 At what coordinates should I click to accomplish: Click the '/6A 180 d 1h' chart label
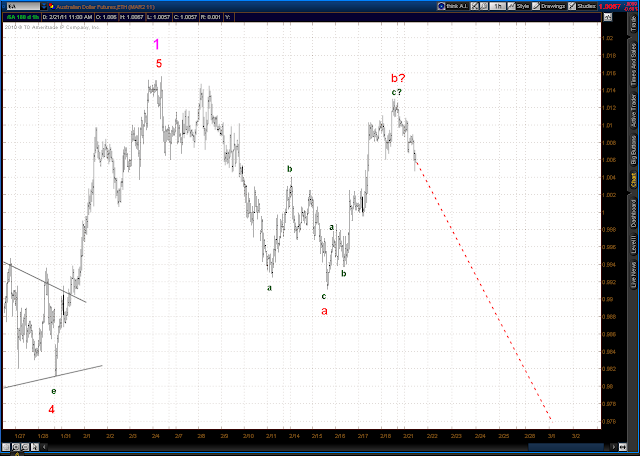click(22, 17)
